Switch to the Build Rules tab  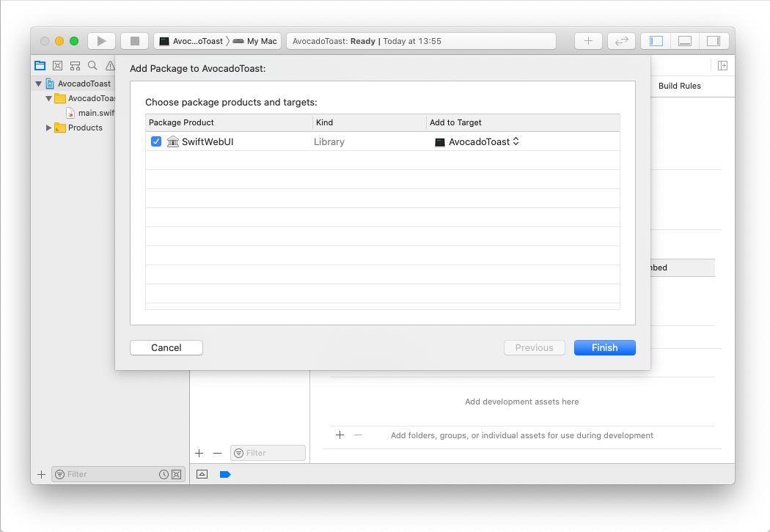point(679,86)
